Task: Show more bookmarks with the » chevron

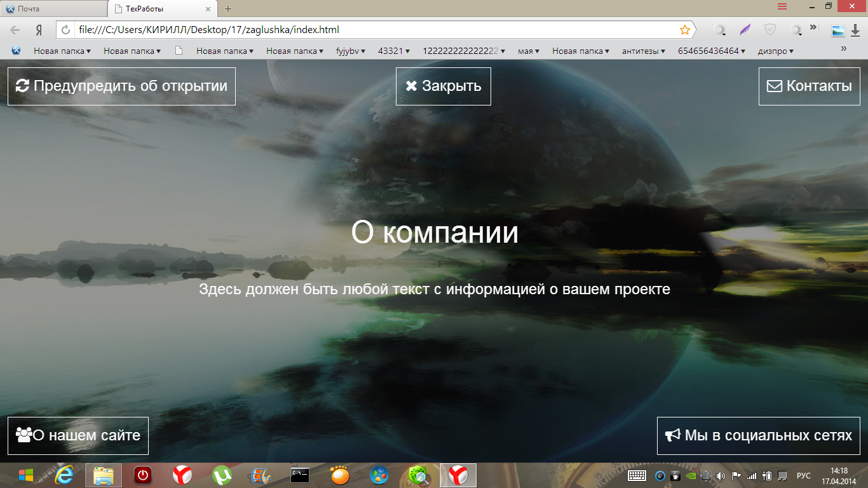Action: tap(844, 48)
